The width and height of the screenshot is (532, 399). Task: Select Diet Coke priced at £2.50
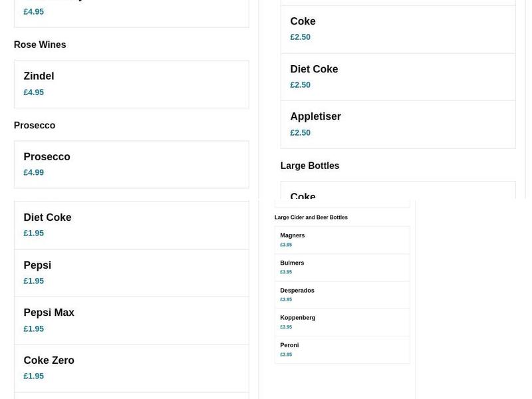398,76
